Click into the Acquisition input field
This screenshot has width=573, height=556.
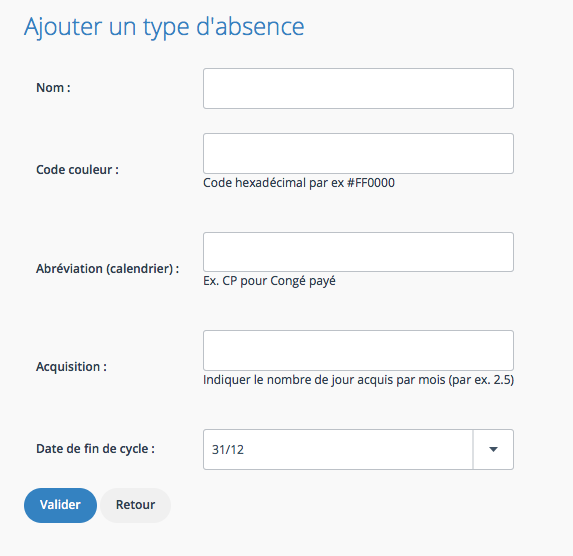pyautogui.click(x=358, y=351)
